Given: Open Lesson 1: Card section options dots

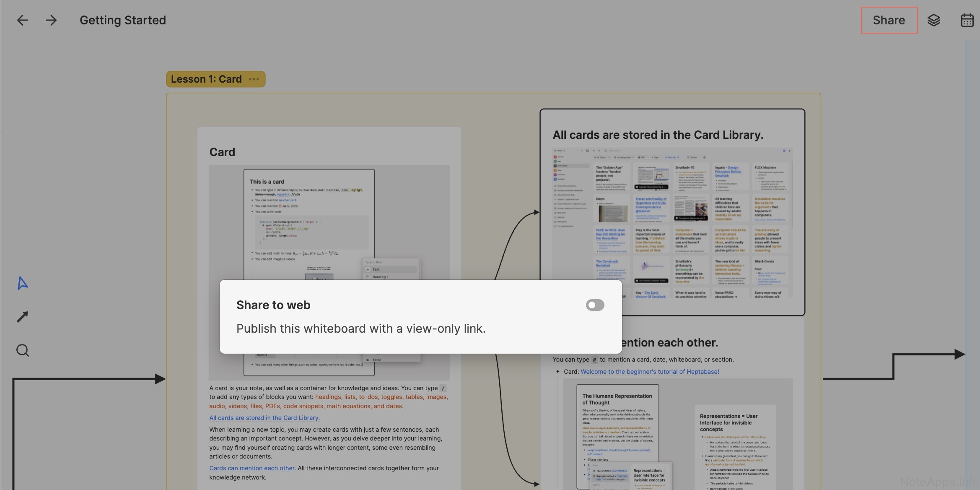Looking at the screenshot, I should 254,79.
